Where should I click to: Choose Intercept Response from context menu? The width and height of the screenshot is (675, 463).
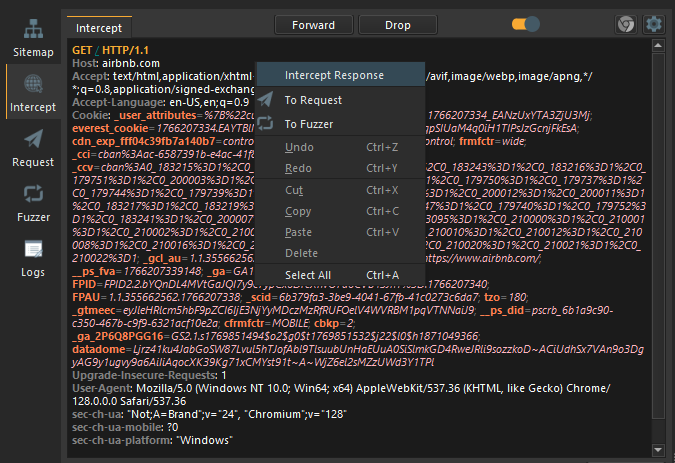[x=341, y=75]
